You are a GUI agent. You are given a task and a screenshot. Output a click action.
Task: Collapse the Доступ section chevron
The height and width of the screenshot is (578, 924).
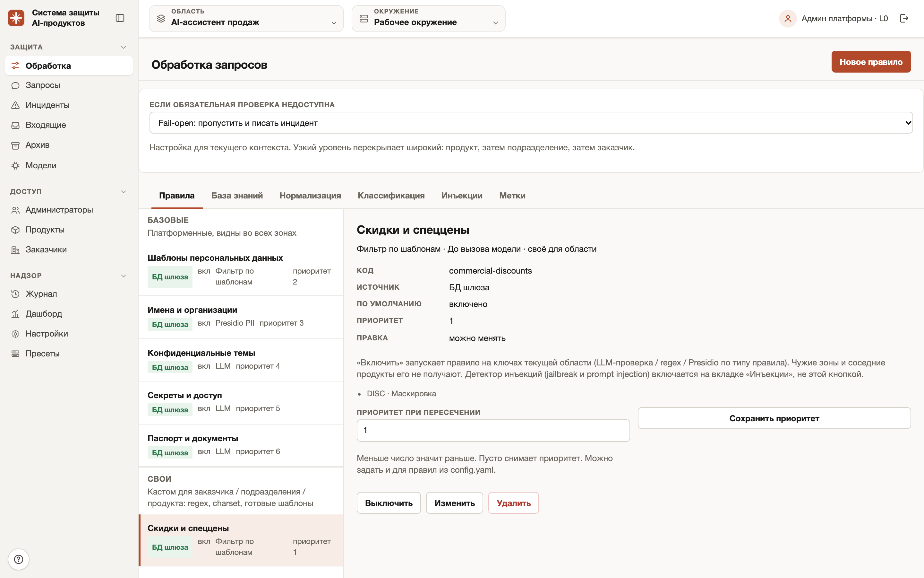pos(123,191)
